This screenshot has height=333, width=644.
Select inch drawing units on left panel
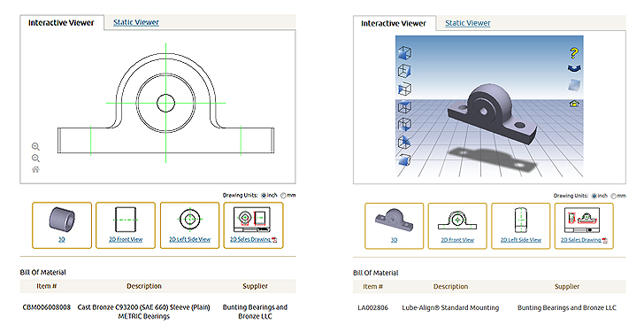(x=264, y=196)
